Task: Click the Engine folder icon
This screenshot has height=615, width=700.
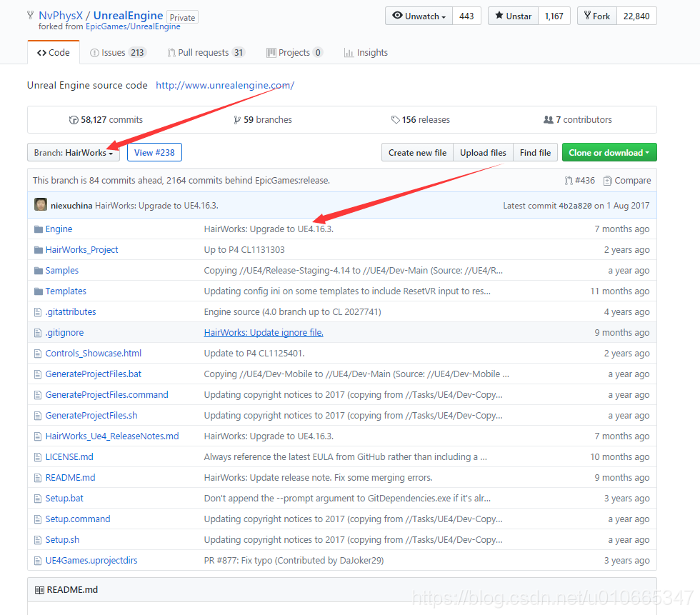Action: click(39, 229)
